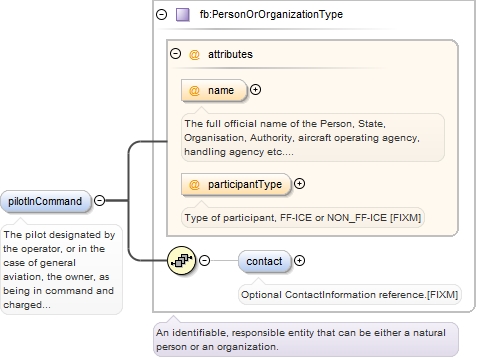477x360 pixels.
Task: Click the sequence compositor circle icon
Action: pos(181,260)
